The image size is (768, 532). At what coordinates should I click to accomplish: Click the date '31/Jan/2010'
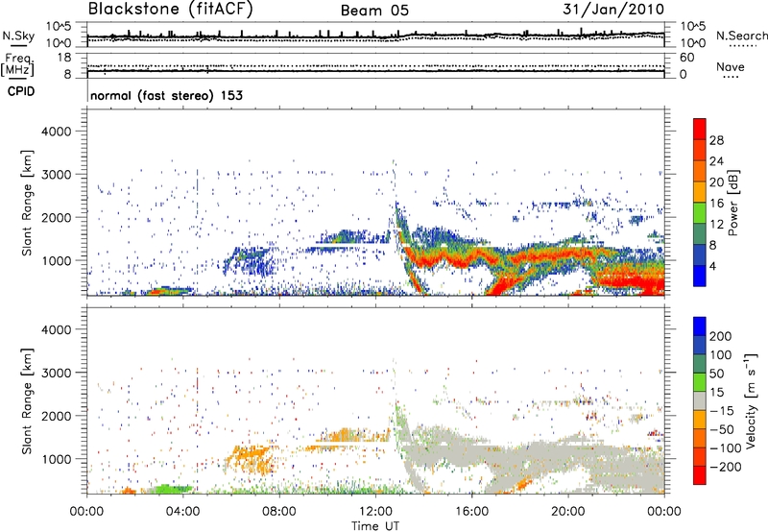613,10
